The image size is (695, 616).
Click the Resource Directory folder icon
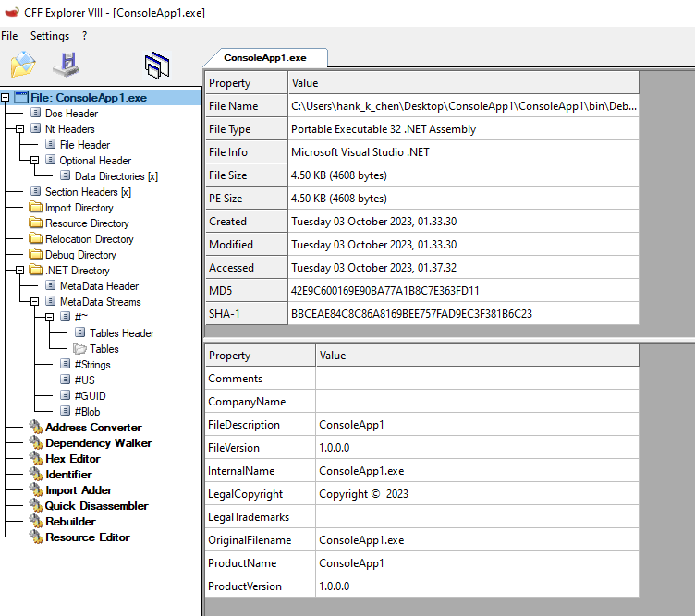coord(36,223)
